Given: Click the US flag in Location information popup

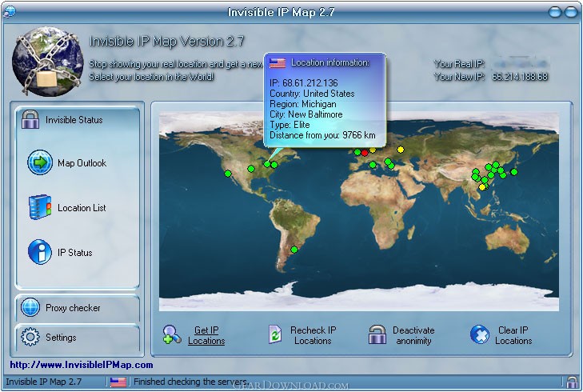Looking at the screenshot, I should pos(278,63).
